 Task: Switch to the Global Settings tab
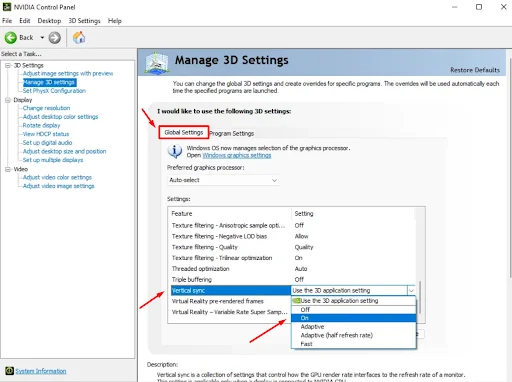click(x=184, y=132)
